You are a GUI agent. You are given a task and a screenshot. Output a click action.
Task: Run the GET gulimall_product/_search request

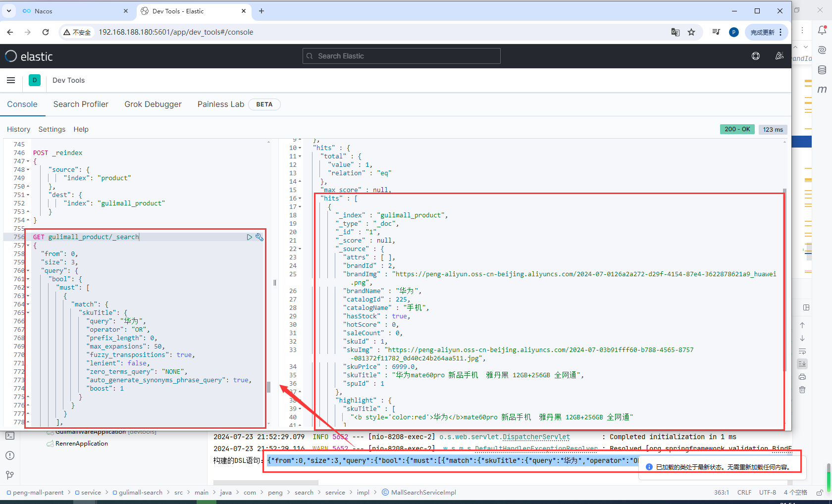[250, 237]
